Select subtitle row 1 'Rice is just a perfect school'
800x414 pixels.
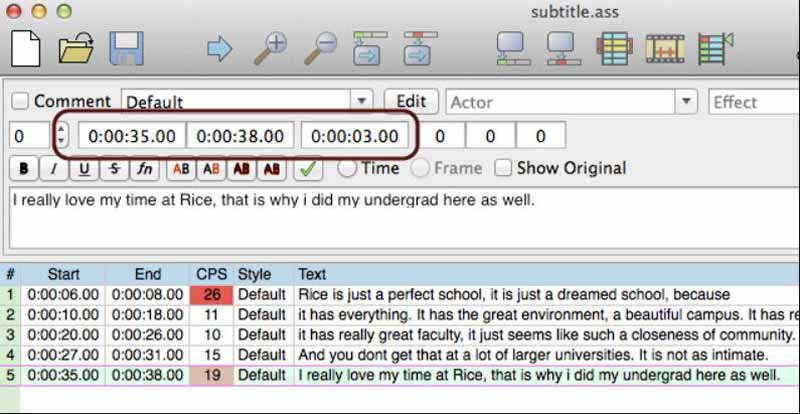click(400, 295)
